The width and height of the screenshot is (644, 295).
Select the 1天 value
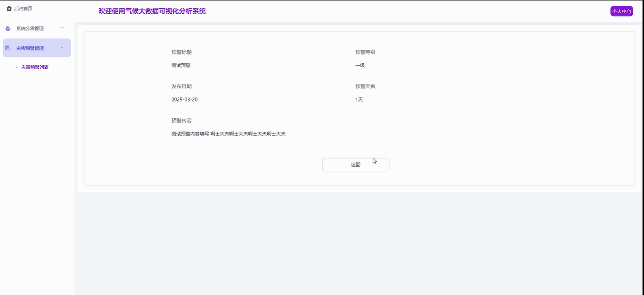pos(359,100)
